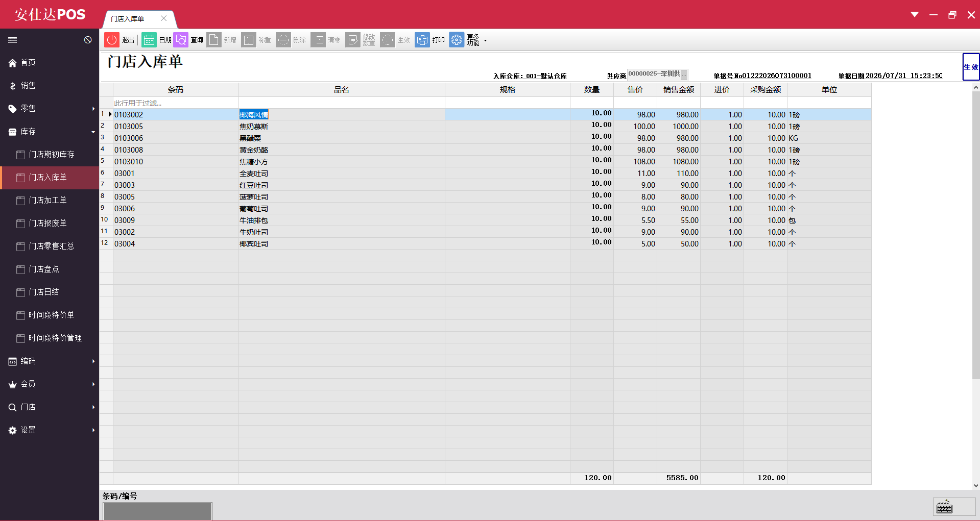The image size is (980, 521).
Task: Select the 焦奶慕斯 product name cell
Action: [x=342, y=127]
